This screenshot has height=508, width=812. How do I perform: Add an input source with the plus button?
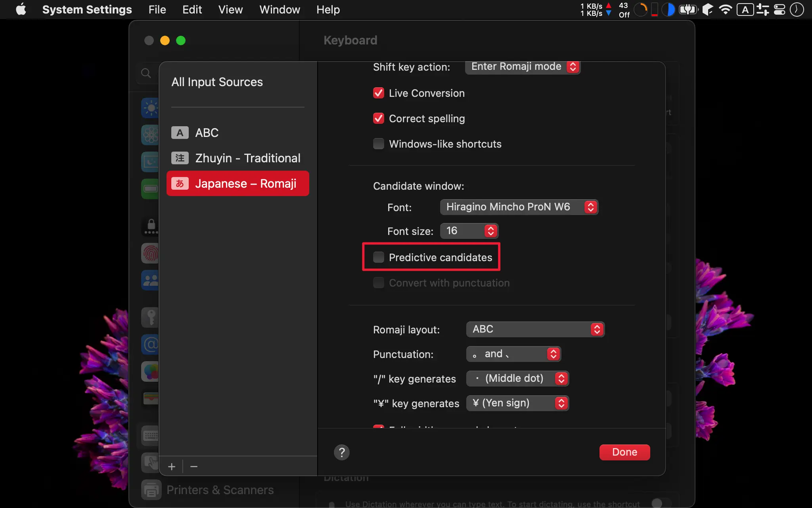(x=171, y=466)
